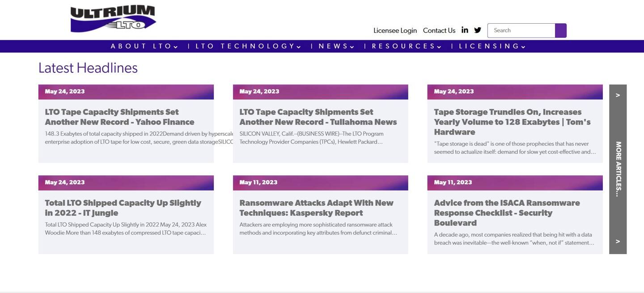Expand the About LTO dropdown menu

point(144,46)
